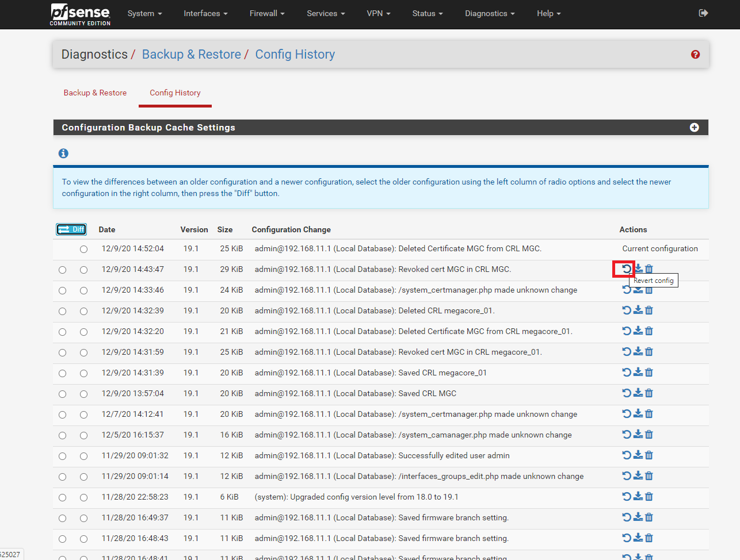Image resolution: width=740 pixels, height=560 pixels.
Task: Download config from 12/9/20 14:32:39
Action: [x=638, y=310]
